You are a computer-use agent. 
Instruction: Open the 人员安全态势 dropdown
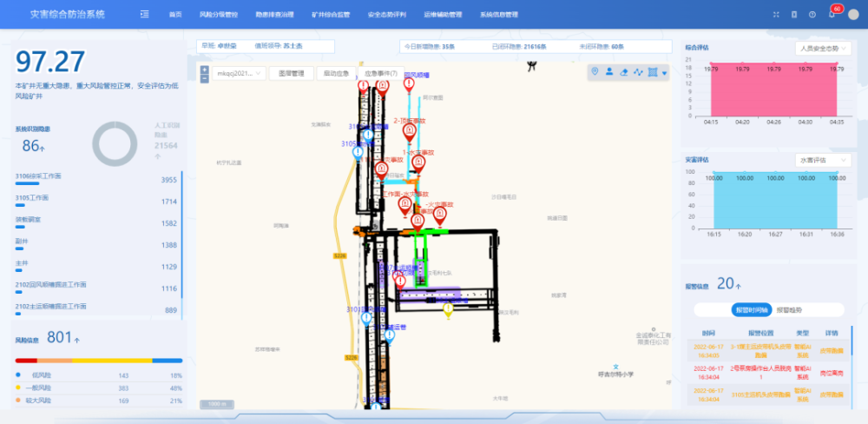pos(824,49)
